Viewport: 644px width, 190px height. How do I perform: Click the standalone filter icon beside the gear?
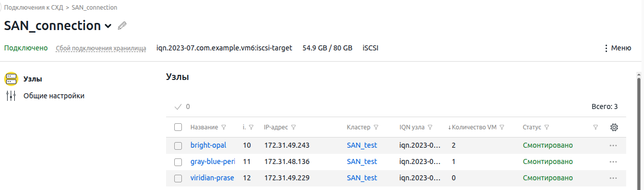[596, 127]
